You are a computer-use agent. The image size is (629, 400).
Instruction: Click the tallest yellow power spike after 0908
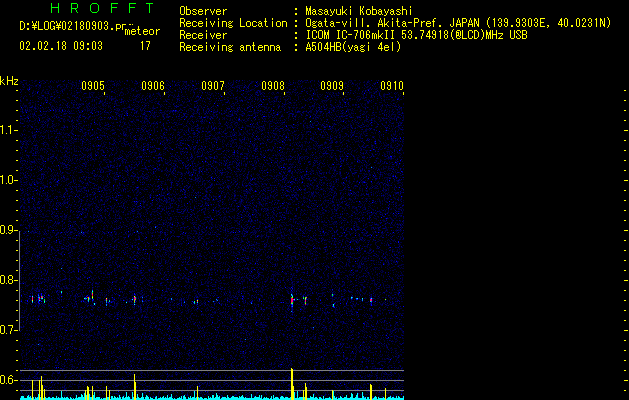click(x=292, y=384)
